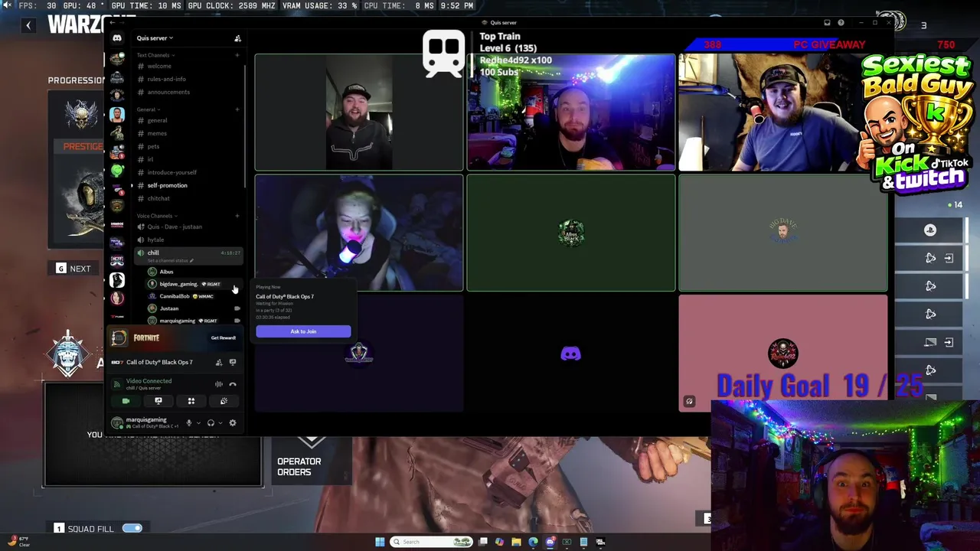Focus the top-left webcam tile in call
This screenshot has height=551, width=980.
click(359, 112)
